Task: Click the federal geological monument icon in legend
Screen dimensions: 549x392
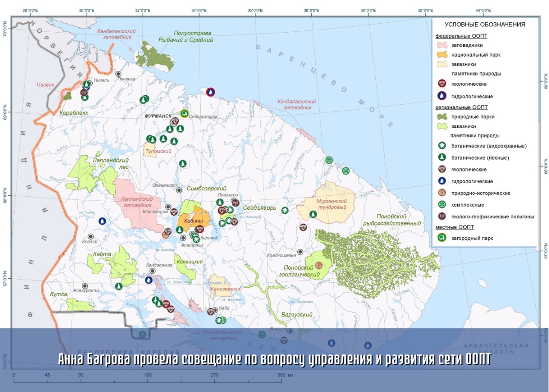Action: [x=442, y=84]
